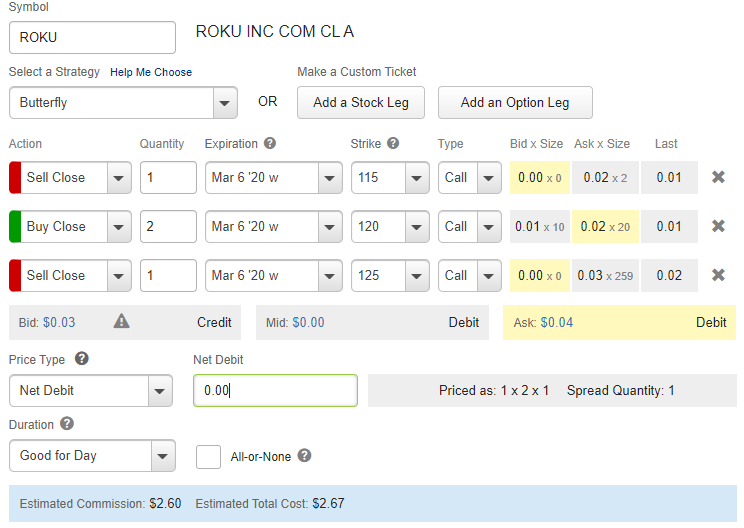The width and height of the screenshot is (744, 528).
Task: Click ask 0.02 x 20 in 120 row
Action: tap(605, 226)
